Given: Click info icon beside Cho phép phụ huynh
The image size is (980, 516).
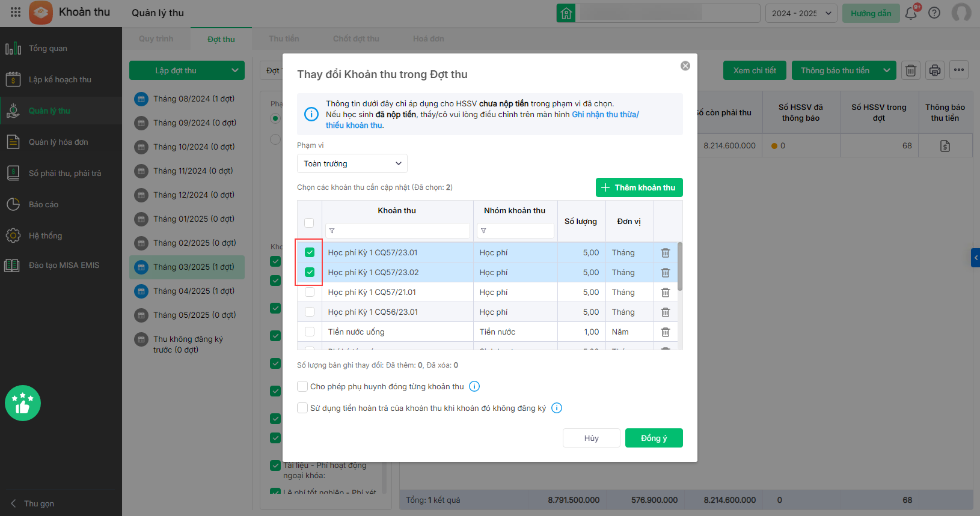Looking at the screenshot, I should [474, 386].
